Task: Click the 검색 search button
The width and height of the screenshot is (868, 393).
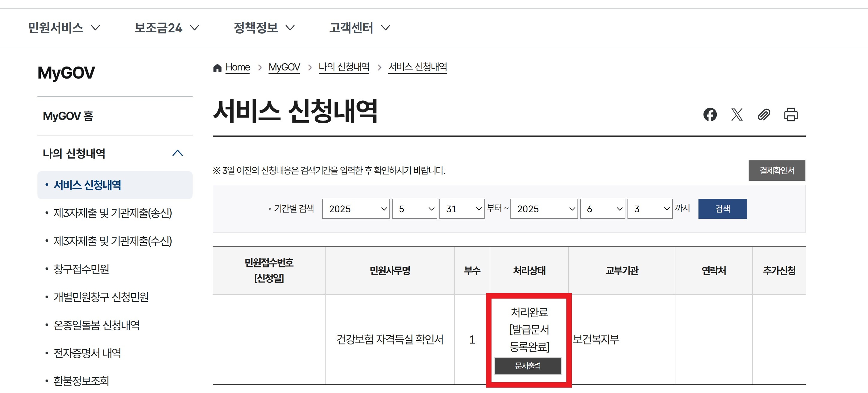Action: (x=722, y=209)
